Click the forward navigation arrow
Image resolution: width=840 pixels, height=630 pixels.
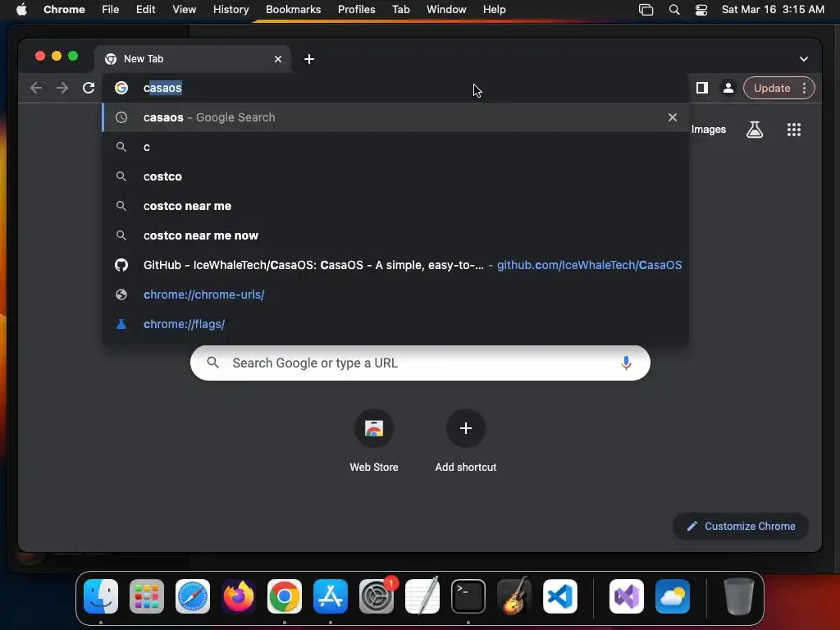click(x=62, y=88)
